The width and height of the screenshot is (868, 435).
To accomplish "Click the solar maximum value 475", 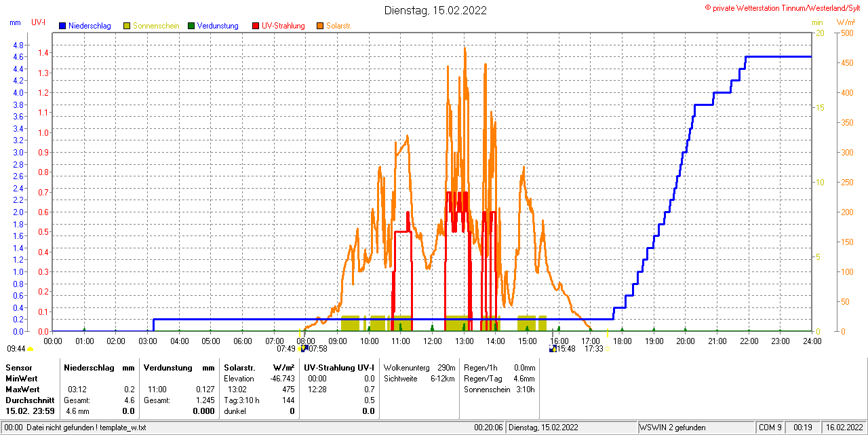I will click(x=288, y=390).
